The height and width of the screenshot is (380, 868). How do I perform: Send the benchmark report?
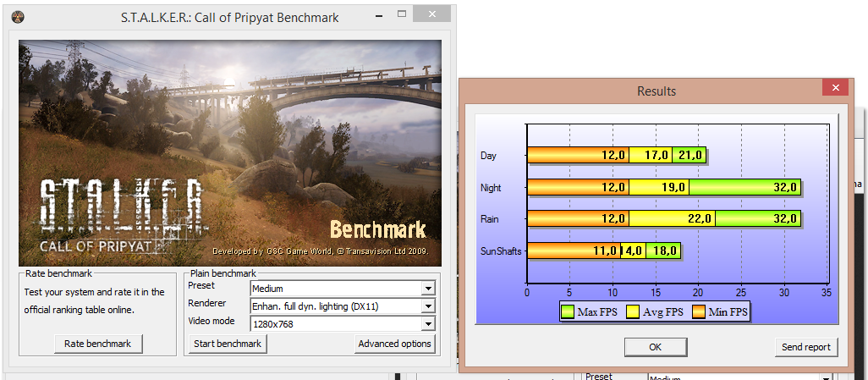[806, 347]
